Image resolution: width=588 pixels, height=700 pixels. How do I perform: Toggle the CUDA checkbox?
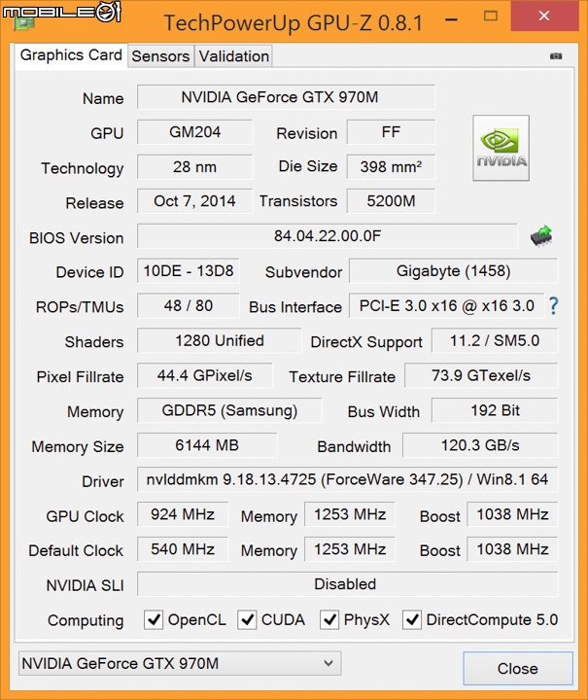point(247,620)
